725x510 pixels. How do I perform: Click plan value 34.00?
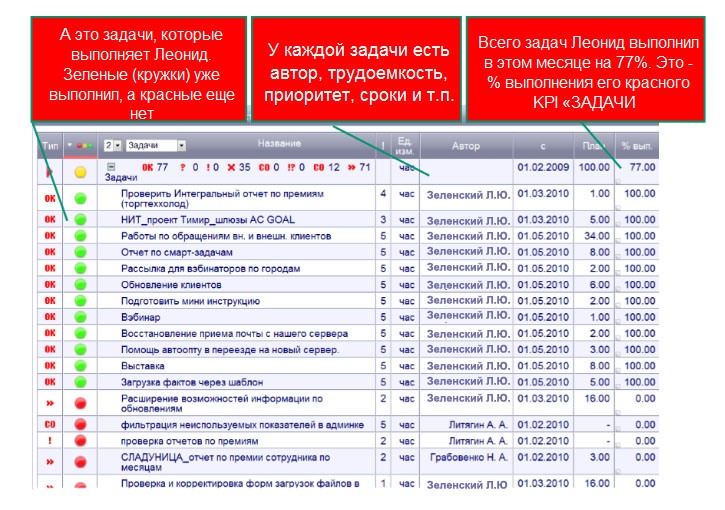pyautogui.click(x=597, y=236)
